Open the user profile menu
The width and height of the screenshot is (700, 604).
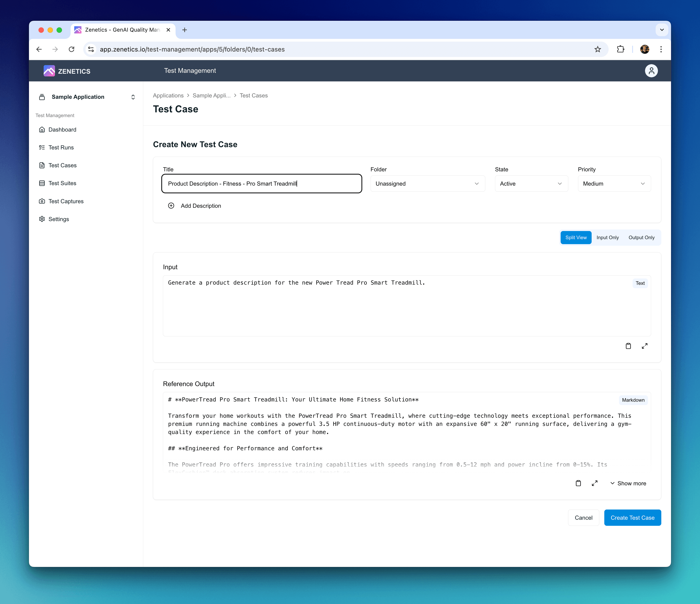point(651,71)
